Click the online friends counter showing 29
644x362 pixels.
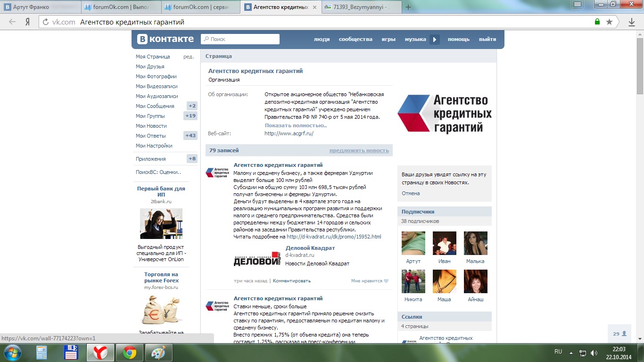[x=619, y=334]
